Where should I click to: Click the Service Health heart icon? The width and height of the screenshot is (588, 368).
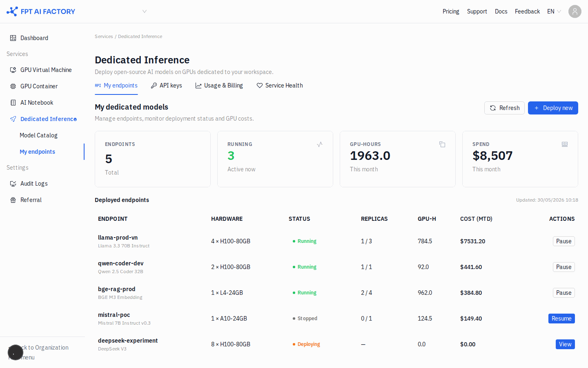pyautogui.click(x=260, y=85)
